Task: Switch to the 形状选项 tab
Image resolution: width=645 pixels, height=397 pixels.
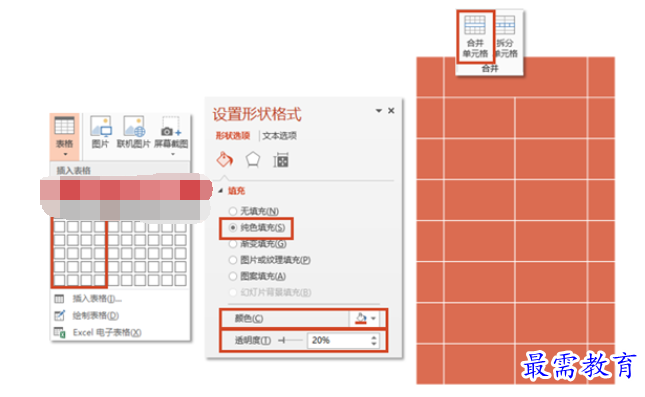Action: click(233, 136)
